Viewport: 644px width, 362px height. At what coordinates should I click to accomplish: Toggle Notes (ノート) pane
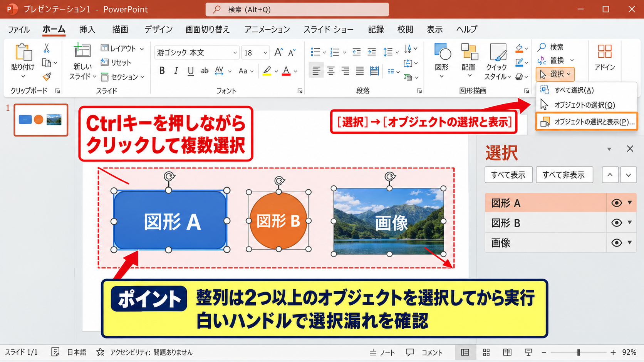tap(382, 352)
